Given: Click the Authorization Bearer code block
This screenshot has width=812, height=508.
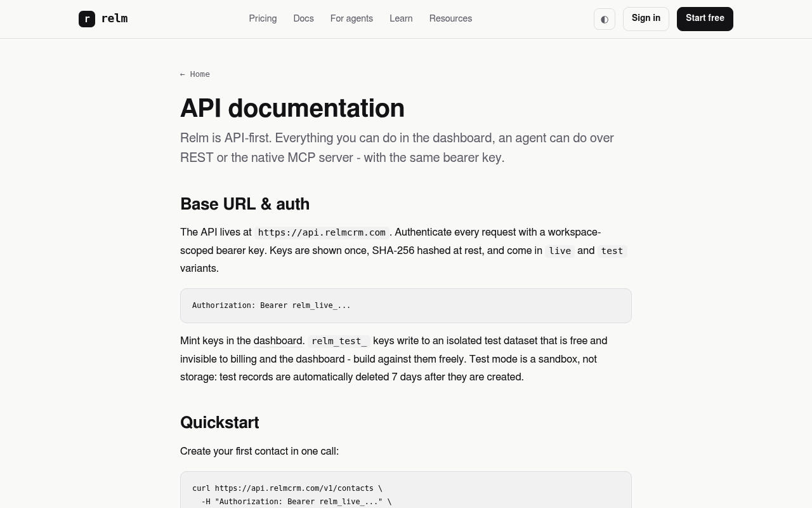Looking at the screenshot, I should coord(406,305).
